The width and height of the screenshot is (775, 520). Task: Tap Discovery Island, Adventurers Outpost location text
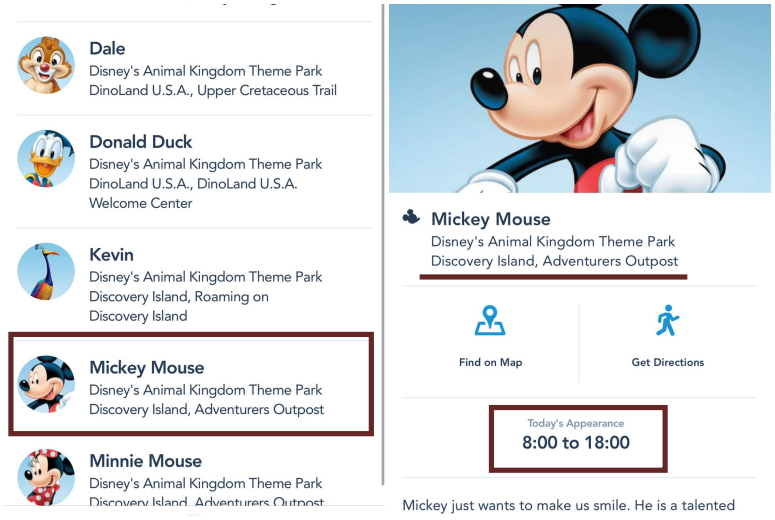click(x=554, y=261)
